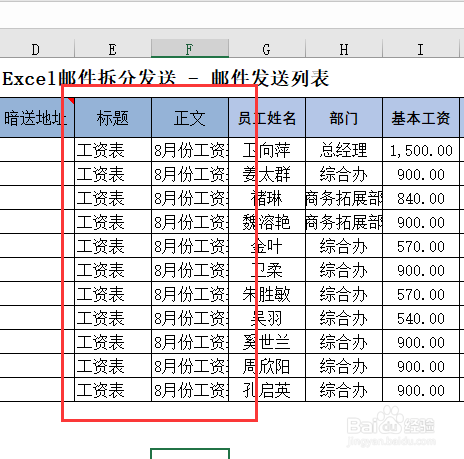Click 工资表 in 卫柔's row
This screenshot has height=459, width=464.
click(113, 270)
